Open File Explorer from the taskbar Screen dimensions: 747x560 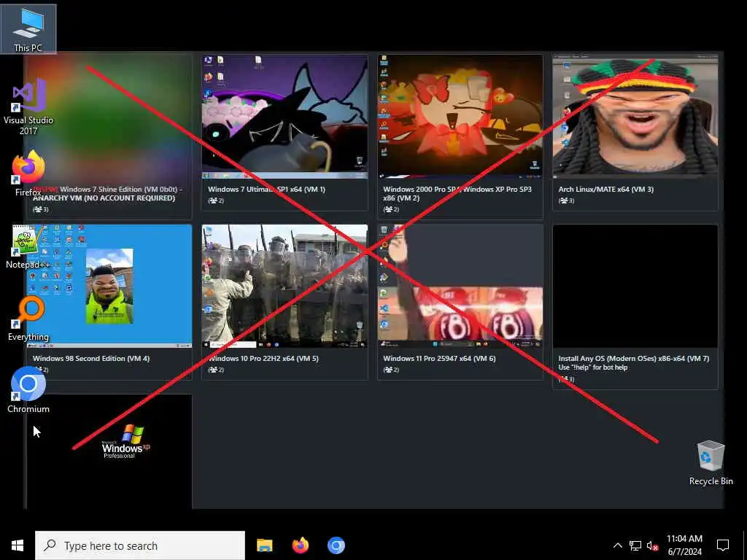tap(264, 545)
